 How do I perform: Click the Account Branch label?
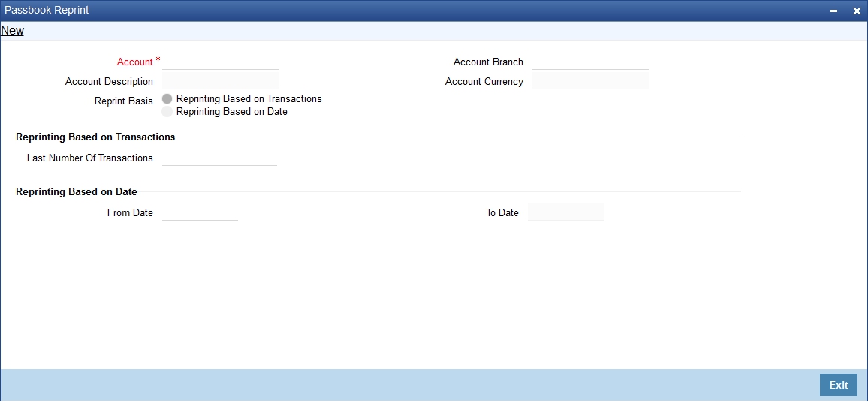pyautogui.click(x=488, y=62)
